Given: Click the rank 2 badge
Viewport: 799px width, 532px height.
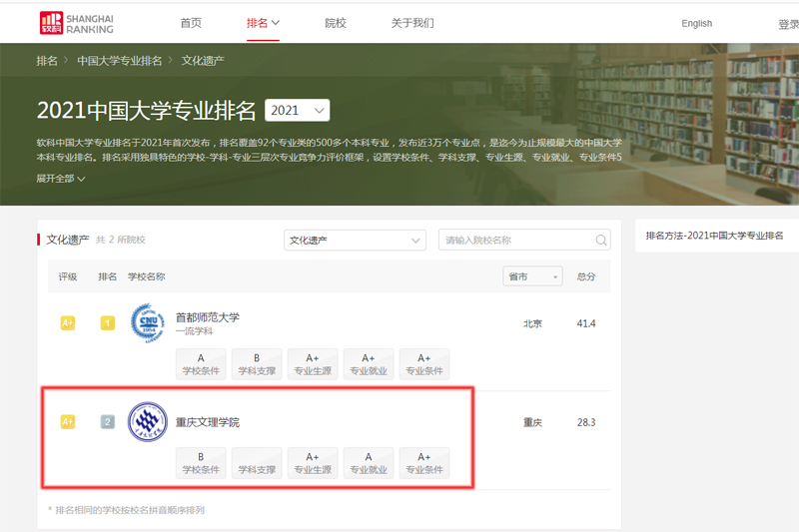Looking at the screenshot, I should click(108, 422).
